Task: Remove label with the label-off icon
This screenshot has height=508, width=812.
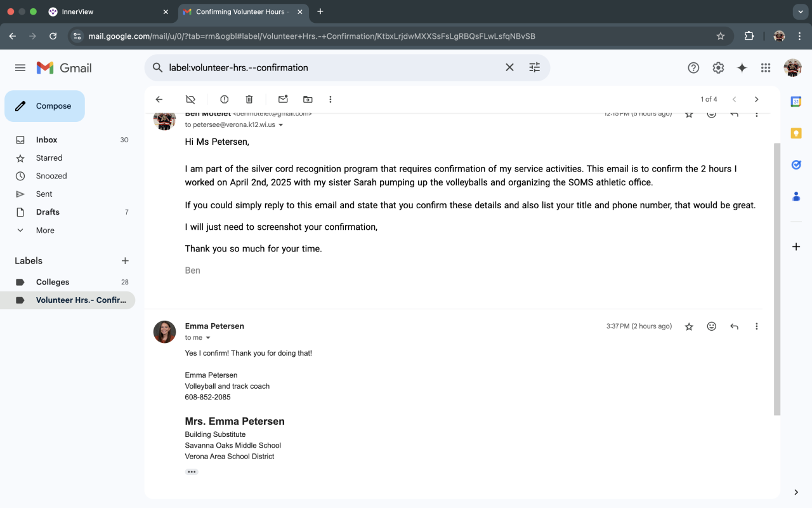Action: [190, 100]
